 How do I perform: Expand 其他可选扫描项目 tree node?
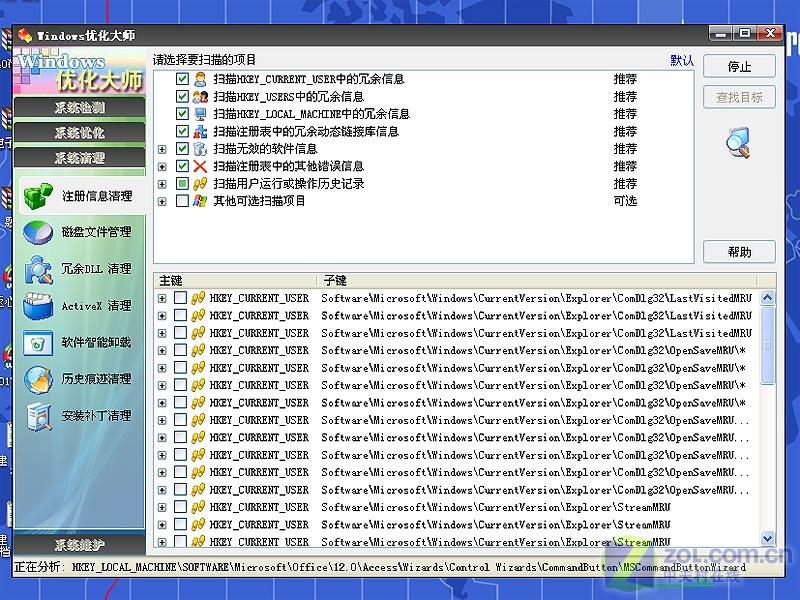[x=162, y=202]
